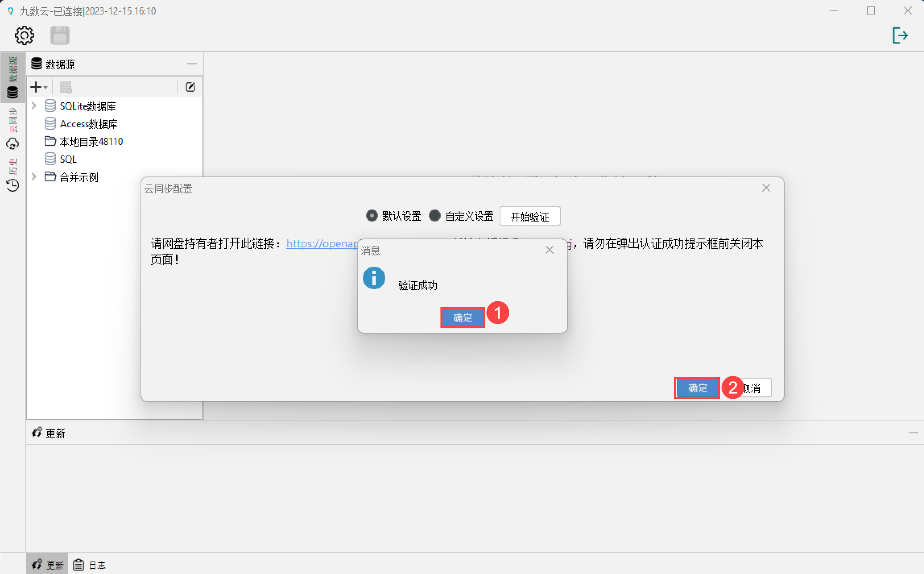Select the 本地目录48110 tree item
The height and width of the screenshot is (574, 924).
coord(91,142)
